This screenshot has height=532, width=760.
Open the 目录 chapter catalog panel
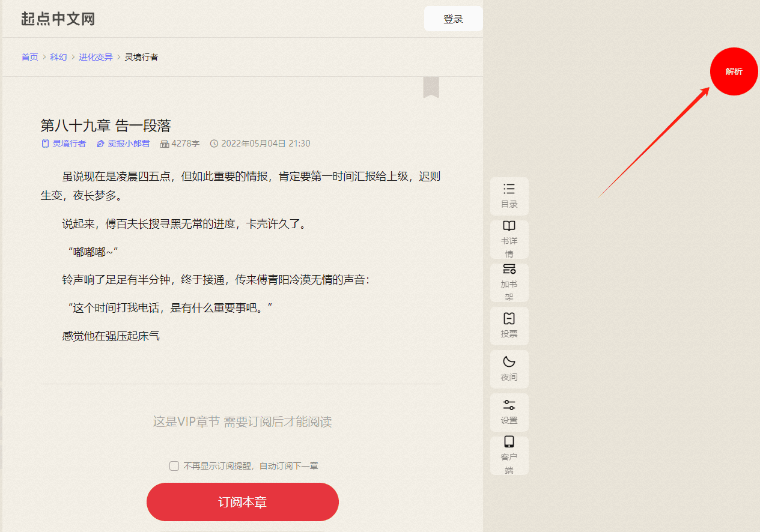pyautogui.click(x=509, y=196)
